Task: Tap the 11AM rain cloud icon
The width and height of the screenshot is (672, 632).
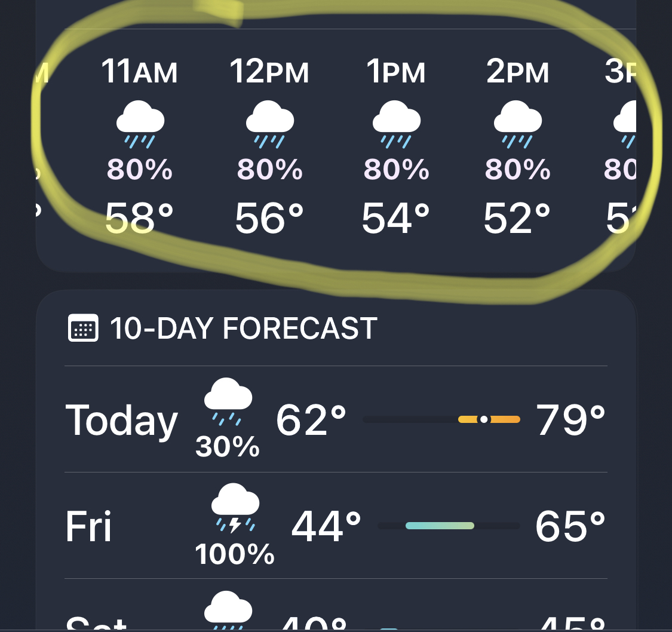Action: point(140,124)
